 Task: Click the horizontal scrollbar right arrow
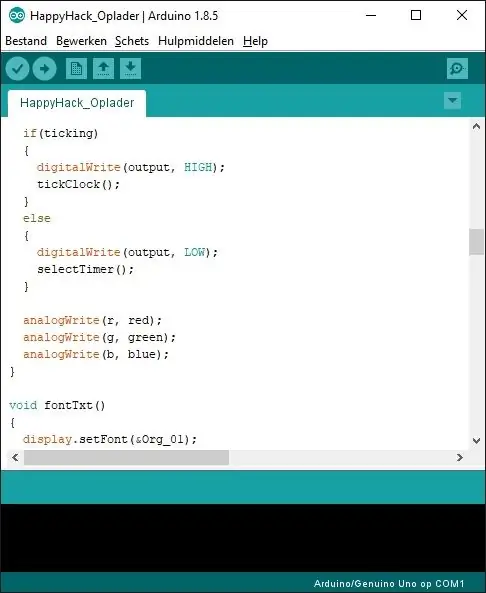(460, 458)
